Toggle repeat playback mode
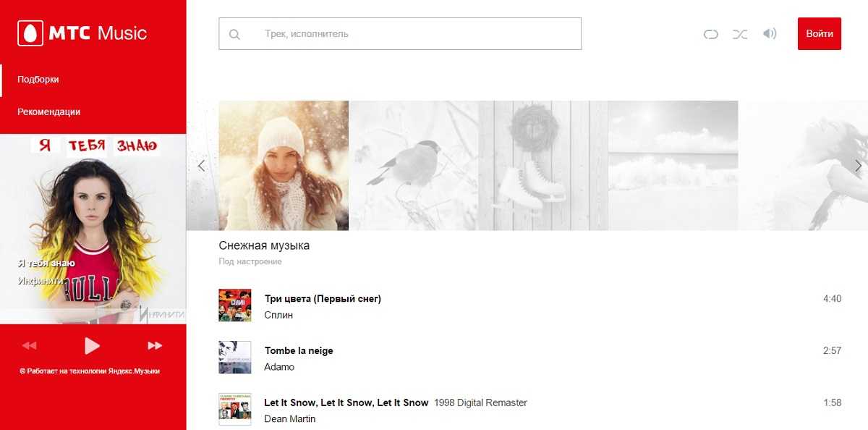The image size is (868, 430). (710, 34)
